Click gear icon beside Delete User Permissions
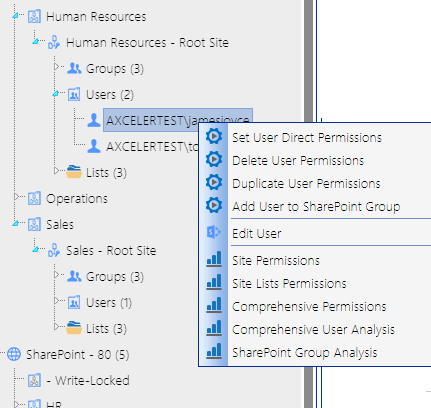 214,159
